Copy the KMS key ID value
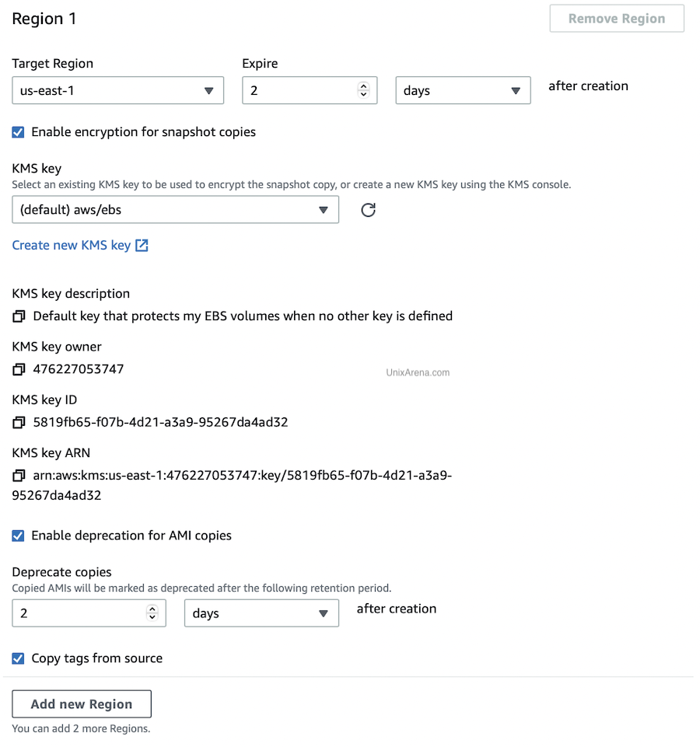The image size is (700, 747). pyautogui.click(x=19, y=422)
